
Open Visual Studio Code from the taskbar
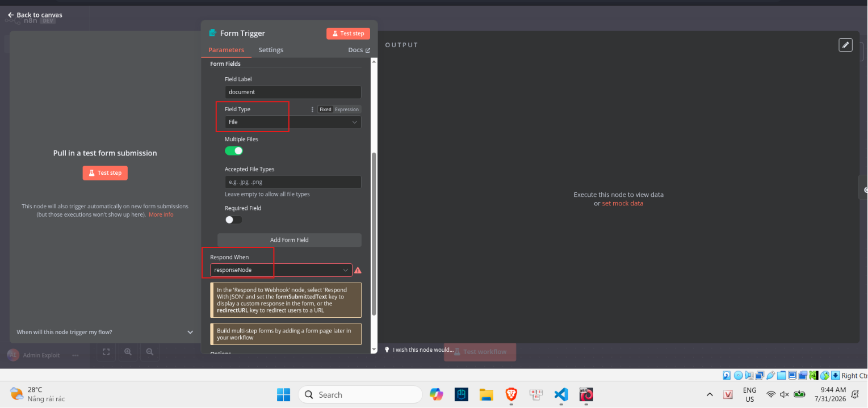561,394
